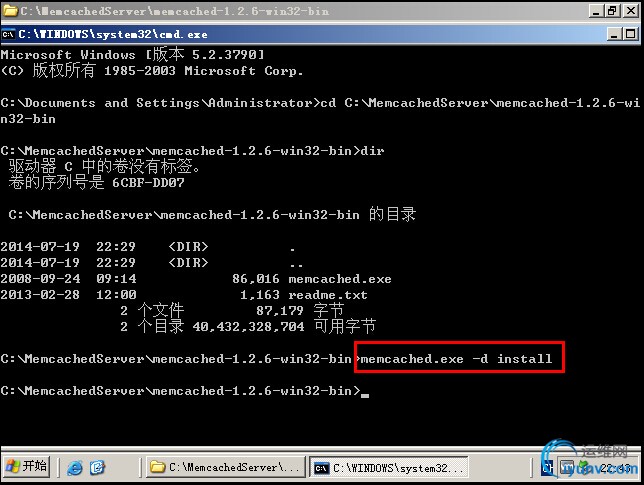Click the 'dir' command text
This screenshot has width=644, height=485.
pyautogui.click(x=372, y=151)
